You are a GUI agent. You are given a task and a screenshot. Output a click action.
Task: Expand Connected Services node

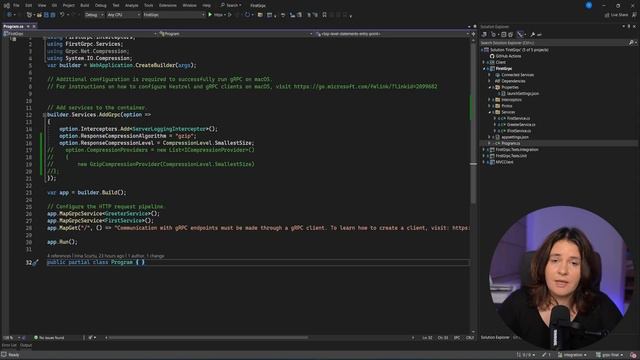[489, 75]
